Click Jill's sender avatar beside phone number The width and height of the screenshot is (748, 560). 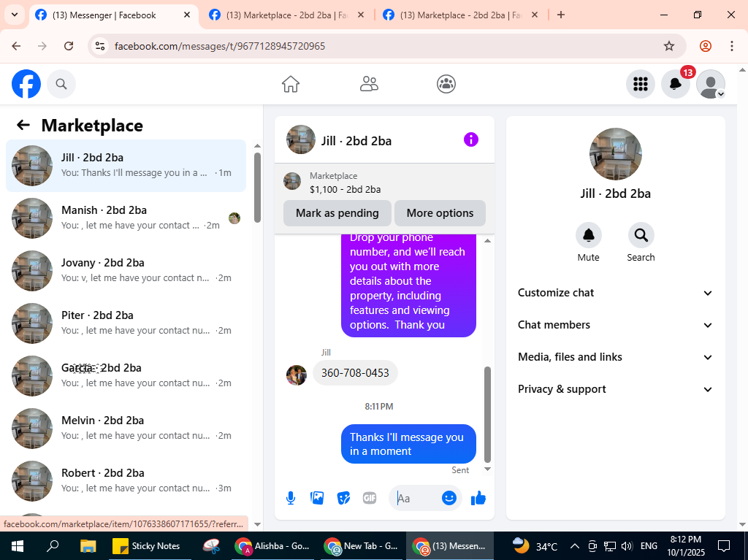coord(297,375)
